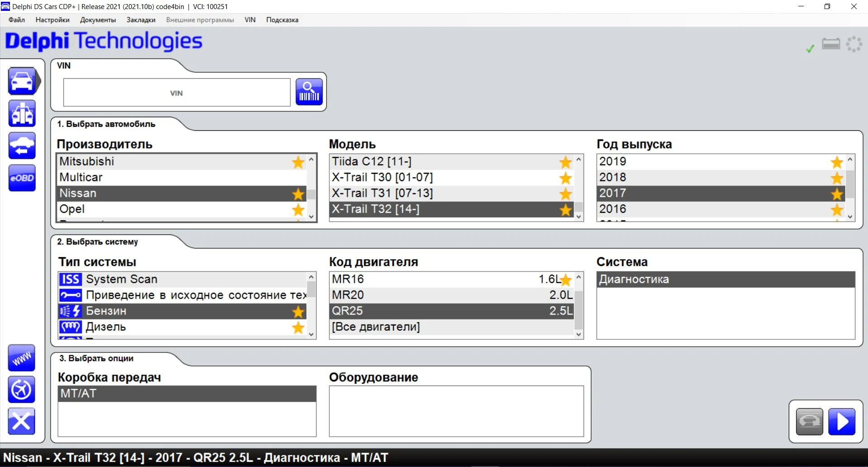This screenshot has width=868, height=467.
Task: Open the Документы menu
Action: pos(98,20)
